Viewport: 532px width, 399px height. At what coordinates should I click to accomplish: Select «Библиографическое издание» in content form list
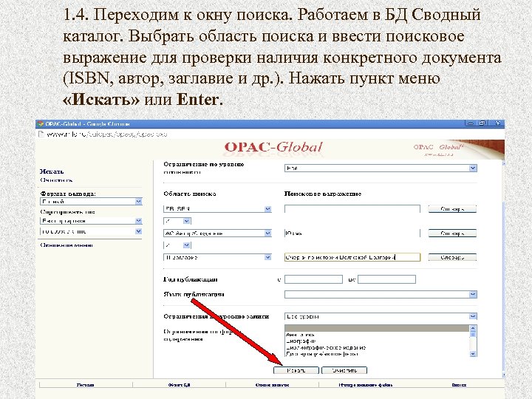[x=326, y=348]
